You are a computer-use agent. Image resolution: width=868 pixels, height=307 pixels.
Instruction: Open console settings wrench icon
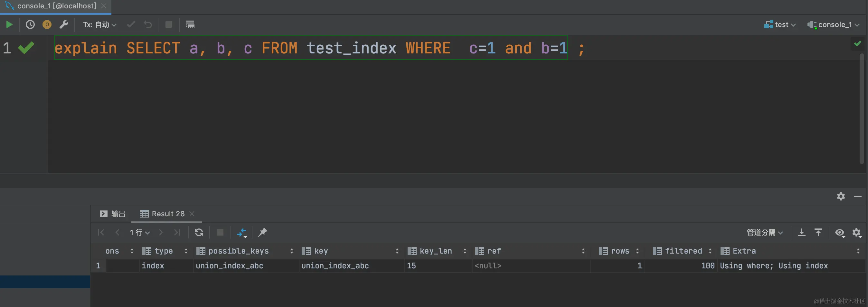click(x=64, y=24)
